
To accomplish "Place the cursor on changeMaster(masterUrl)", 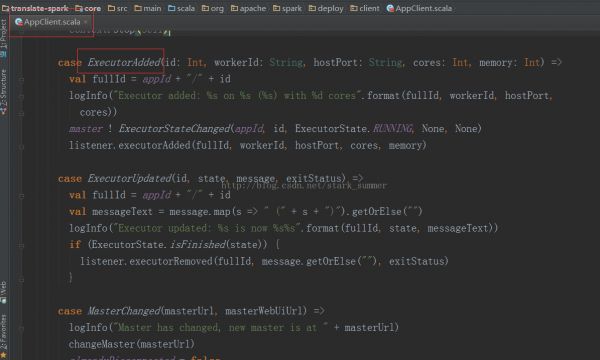I will pos(132,344).
